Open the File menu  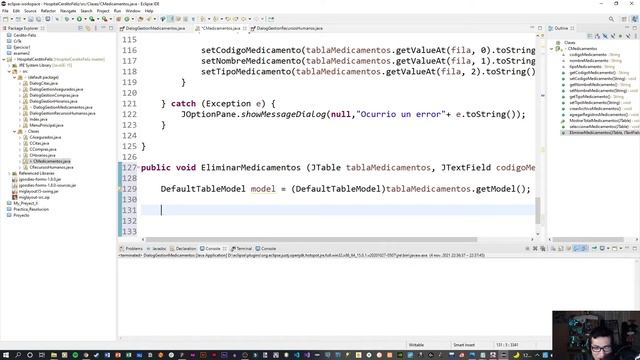click(5, 11)
